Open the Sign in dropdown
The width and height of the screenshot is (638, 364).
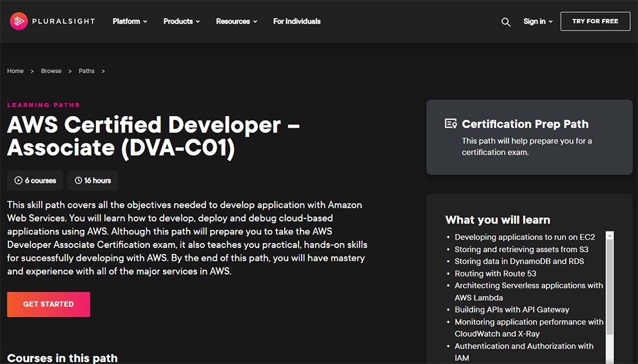pos(538,21)
